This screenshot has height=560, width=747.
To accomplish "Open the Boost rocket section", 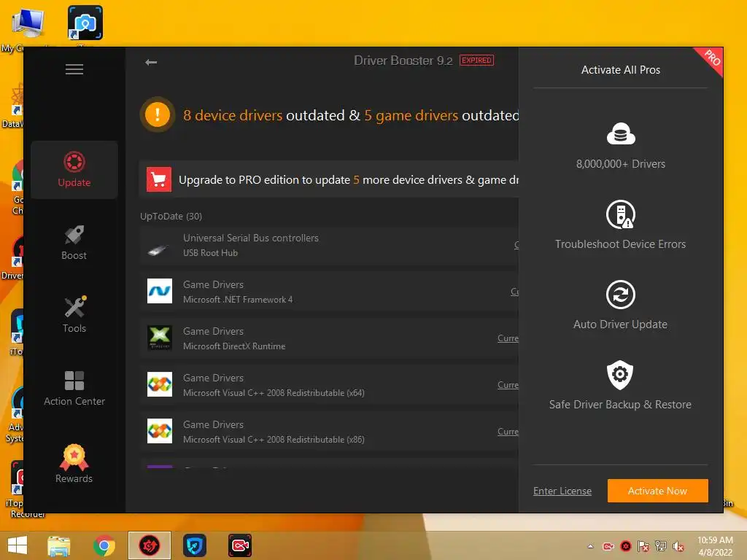I will coord(74,242).
